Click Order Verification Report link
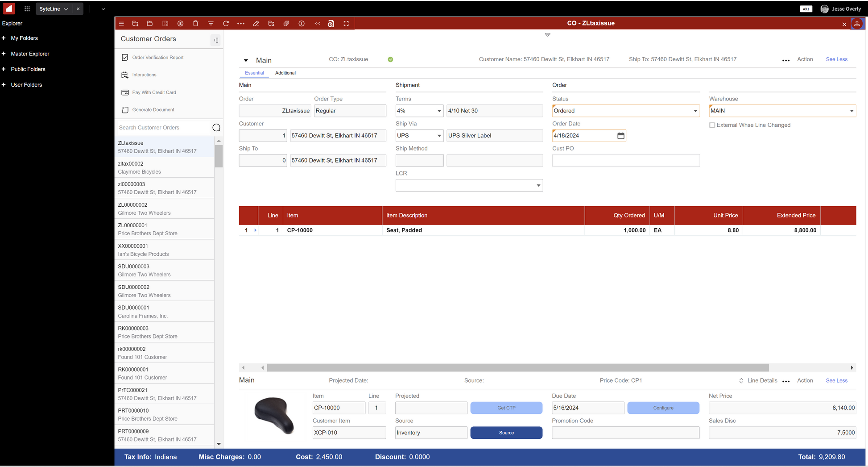The width and height of the screenshot is (868, 467). coord(157,58)
